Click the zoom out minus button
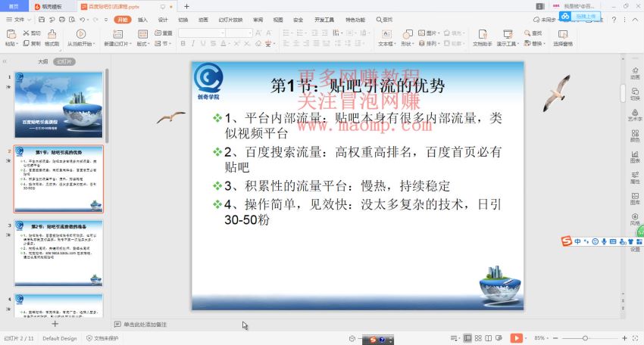Image resolution: width=644 pixels, height=345 pixels. pyautogui.click(x=555, y=338)
